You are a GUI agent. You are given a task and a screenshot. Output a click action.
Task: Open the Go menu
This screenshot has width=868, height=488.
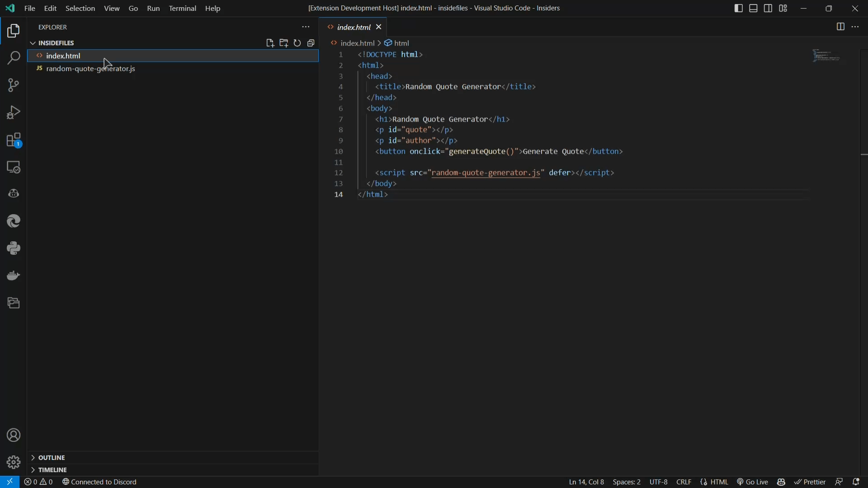click(133, 9)
